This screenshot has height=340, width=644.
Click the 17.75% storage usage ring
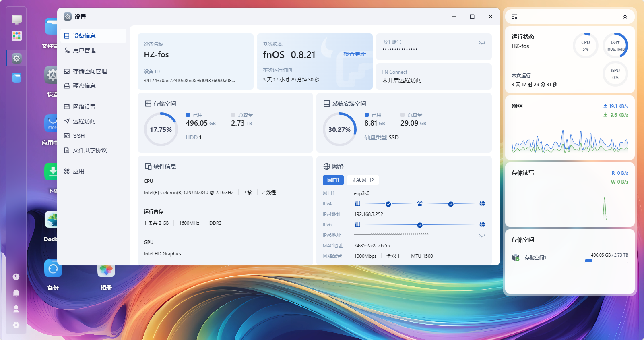[161, 129]
